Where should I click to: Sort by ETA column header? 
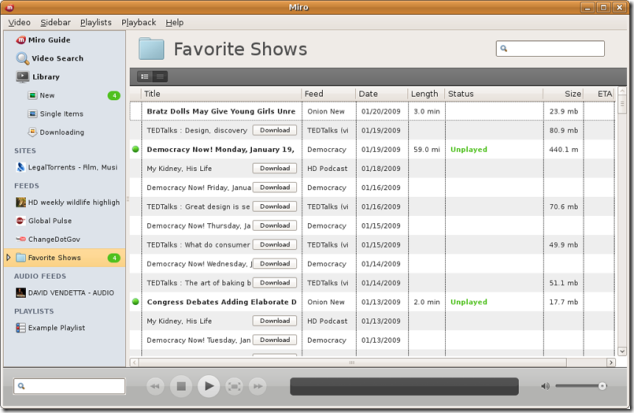(599, 94)
